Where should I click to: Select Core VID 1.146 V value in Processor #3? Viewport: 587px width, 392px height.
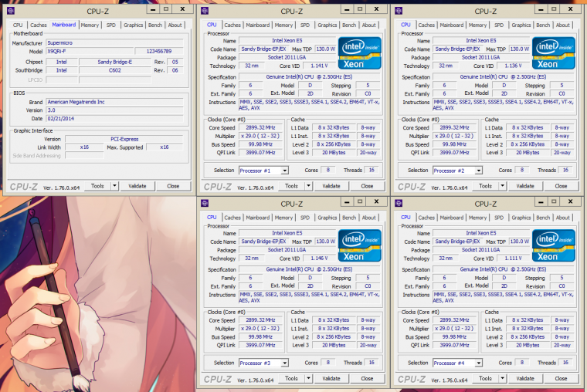[319, 258]
